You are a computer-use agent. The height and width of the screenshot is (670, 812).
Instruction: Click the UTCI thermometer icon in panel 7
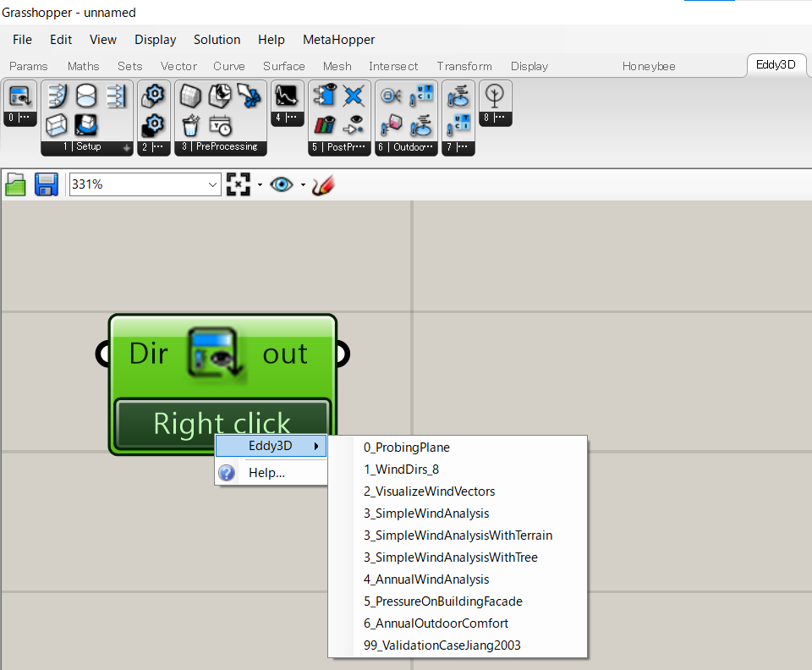click(458, 125)
